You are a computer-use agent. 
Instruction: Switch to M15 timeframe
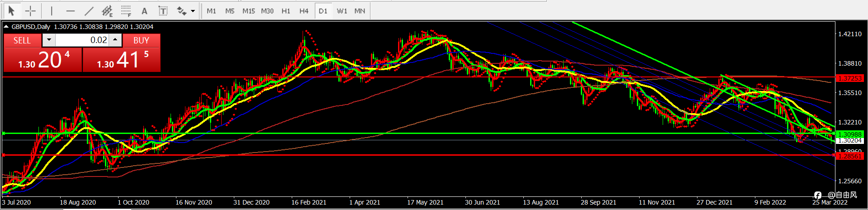click(248, 11)
